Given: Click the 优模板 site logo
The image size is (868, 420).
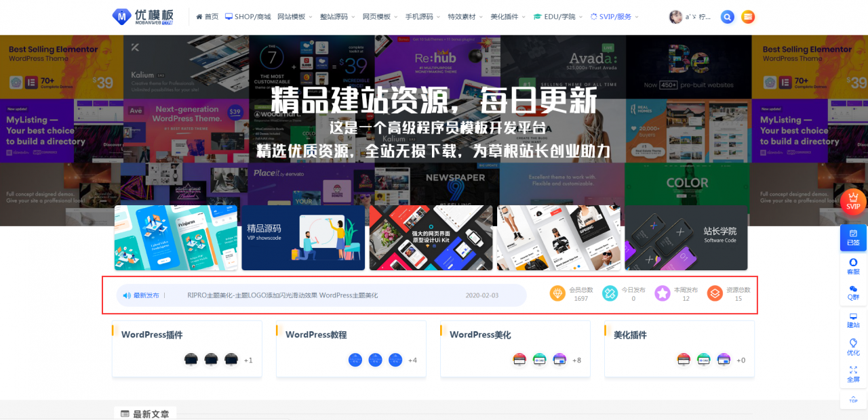Looking at the screenshot, I should tap(142, 16).
